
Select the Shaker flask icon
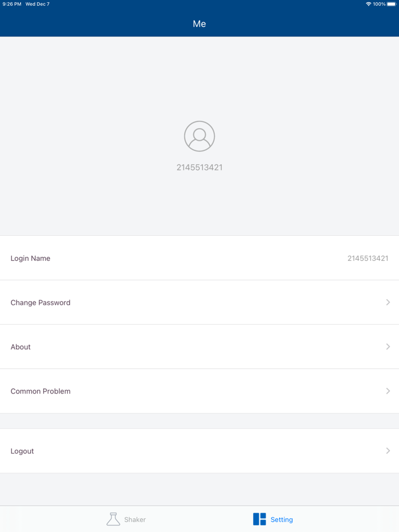pyautogui.click(x=113, y=519)
